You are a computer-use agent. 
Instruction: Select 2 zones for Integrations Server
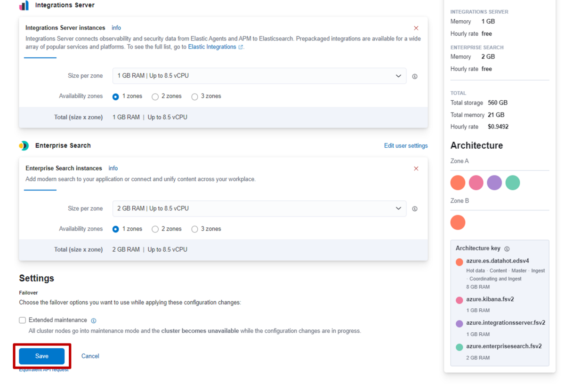click(155, 96)
